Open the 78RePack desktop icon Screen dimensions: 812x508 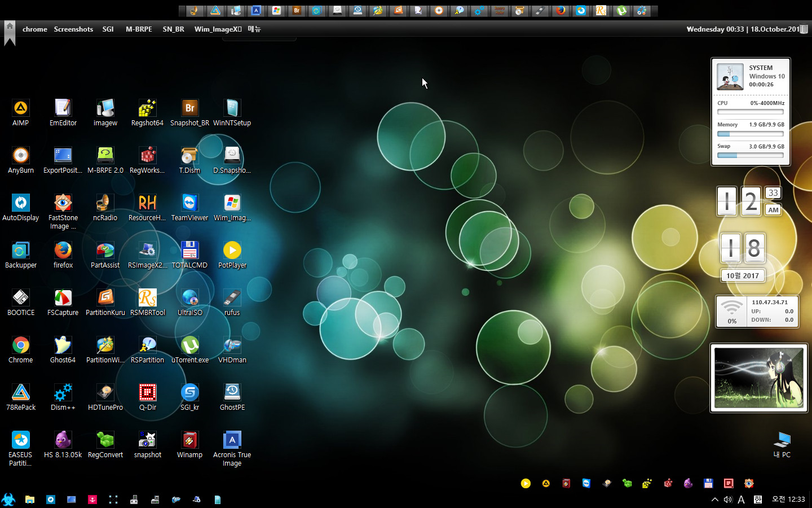pyautogui.click(x=21, y=397)
